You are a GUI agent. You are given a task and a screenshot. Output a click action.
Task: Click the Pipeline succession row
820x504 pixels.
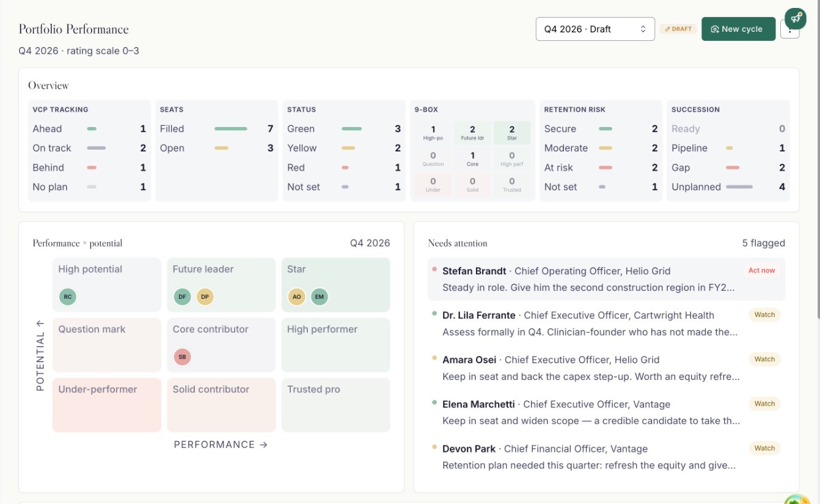728,148
